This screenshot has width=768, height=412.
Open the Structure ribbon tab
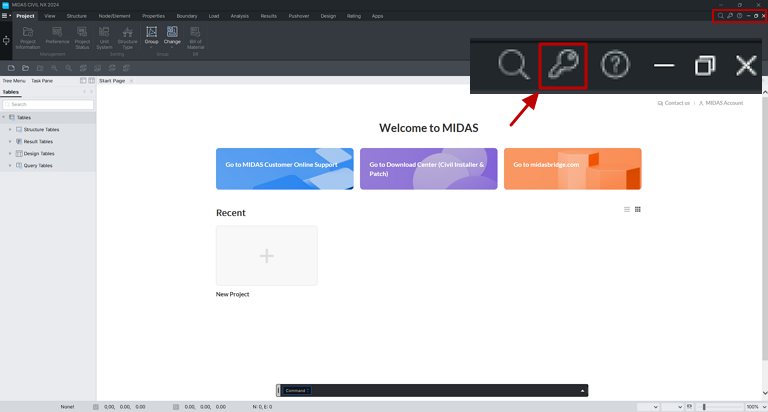click(x=76, y=16)
